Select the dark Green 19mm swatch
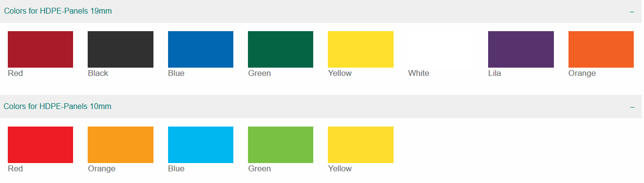644x183 pixels. 281,49
